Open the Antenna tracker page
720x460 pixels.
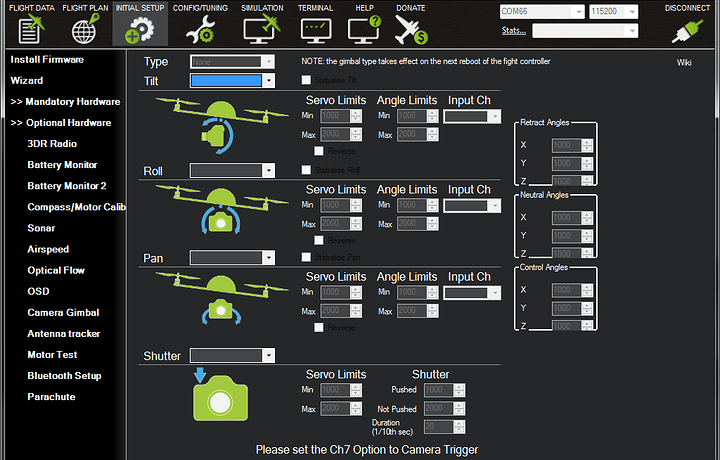pos(63,334)
